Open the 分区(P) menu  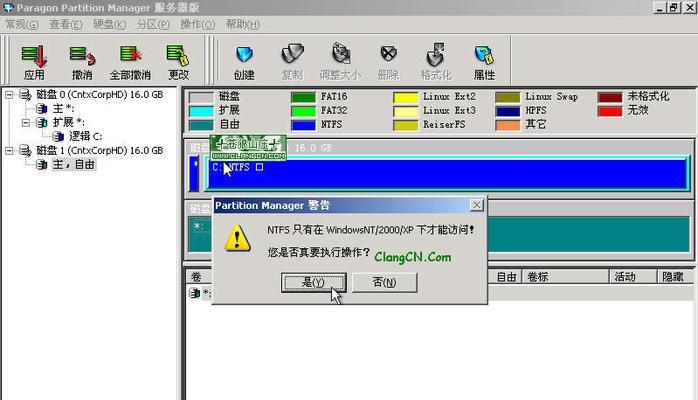tap(153, 24)
